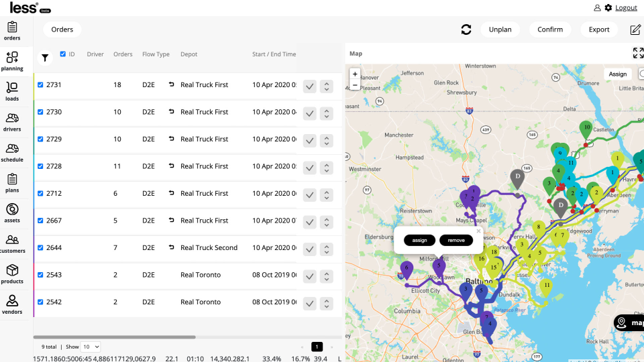Click page number 1 in pagination

[317, 347]
